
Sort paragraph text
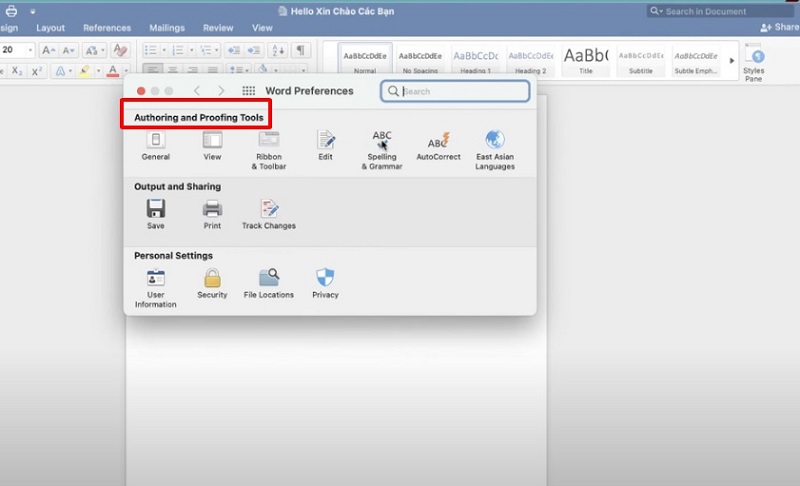pos(278,50)
